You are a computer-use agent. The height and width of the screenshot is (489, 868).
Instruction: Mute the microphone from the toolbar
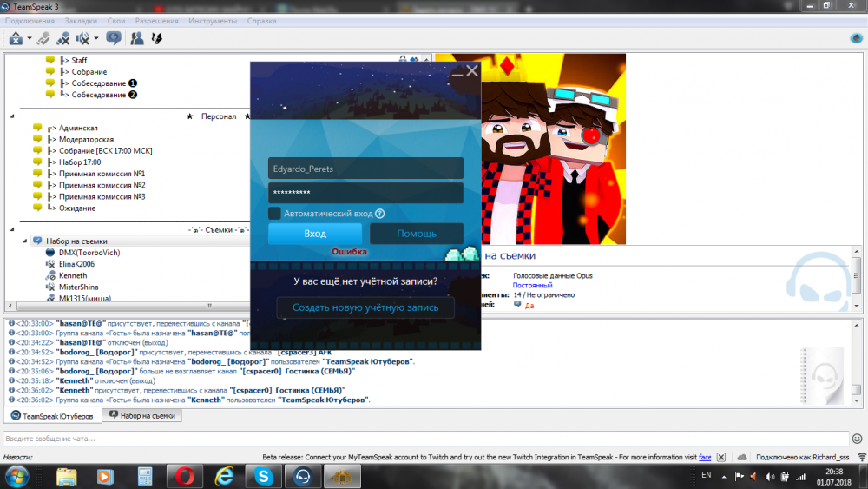click(62, 38)
